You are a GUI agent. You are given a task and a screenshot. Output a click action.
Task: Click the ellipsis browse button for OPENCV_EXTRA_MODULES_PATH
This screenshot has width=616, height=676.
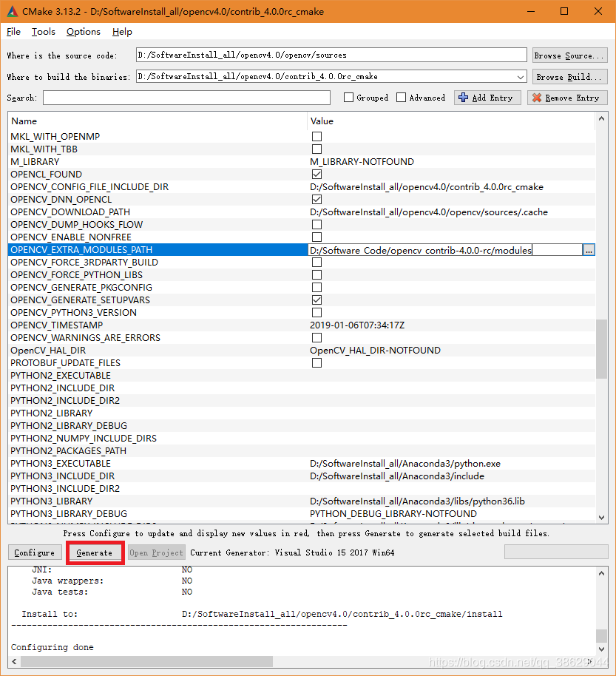pyautogui.click(x=589, y=250)
